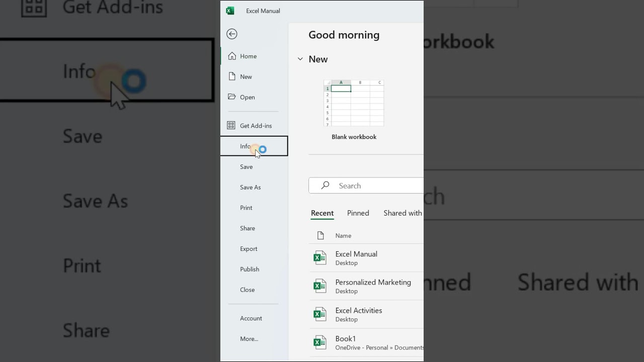Choose Save As in the sidebar
Image resolution: width=644 pixels, height=362 pixels.
pos(254,187)
